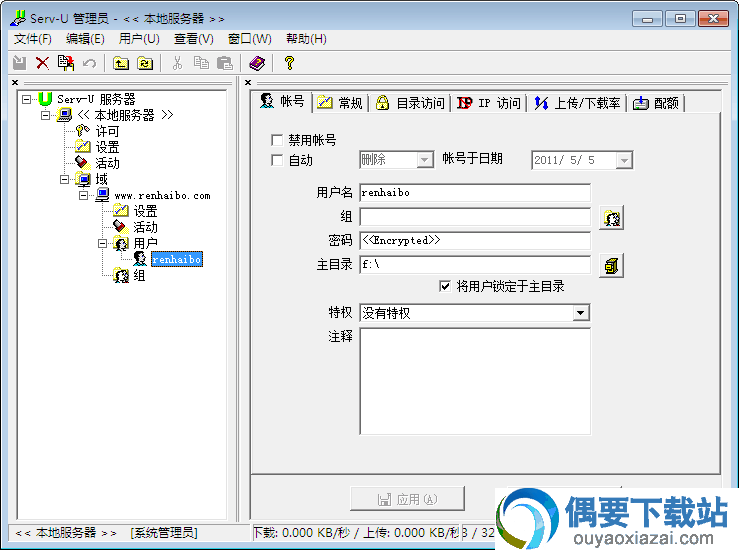
Task: Browse home directory icon beside 主目录 field
Action: pos(611,266)
